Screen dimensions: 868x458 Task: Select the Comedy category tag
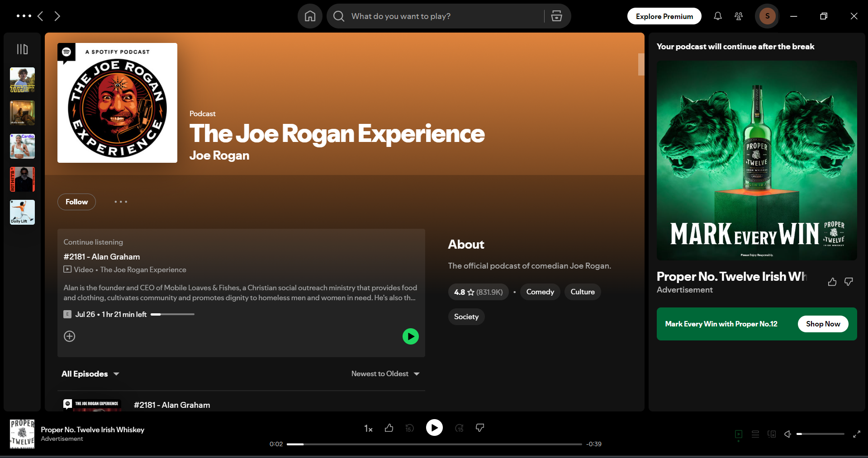pos(540,292)
